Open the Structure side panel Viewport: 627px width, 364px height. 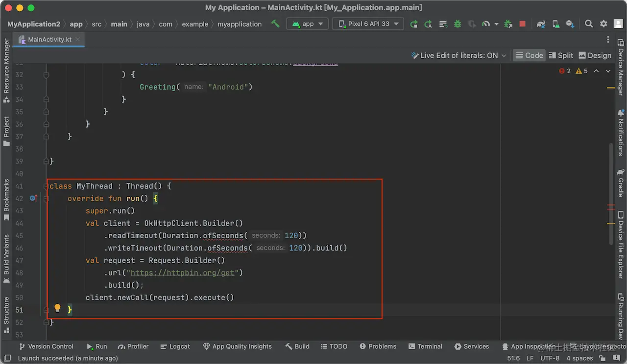click(6, 315)
